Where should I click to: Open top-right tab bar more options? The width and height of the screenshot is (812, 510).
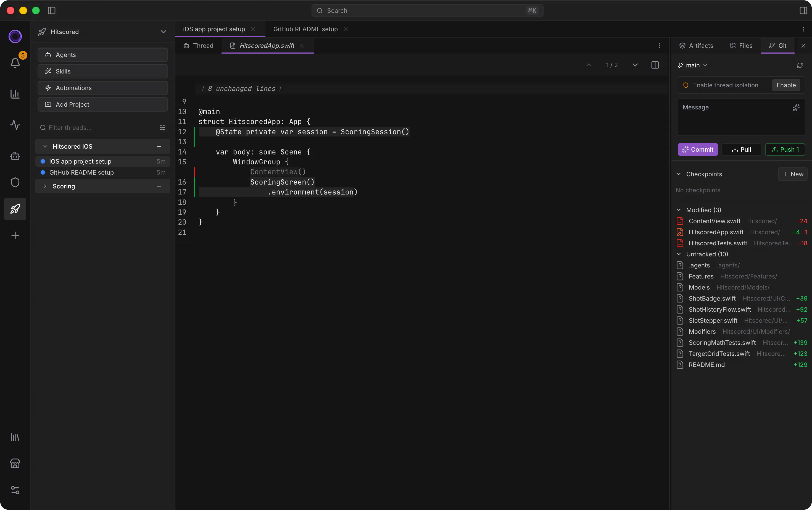pos(803,29)
